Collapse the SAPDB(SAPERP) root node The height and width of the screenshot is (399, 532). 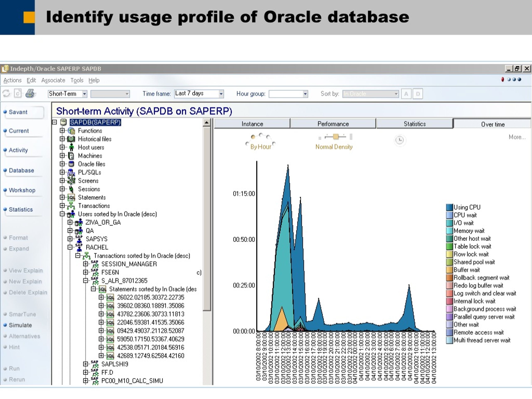coord(55,122)
